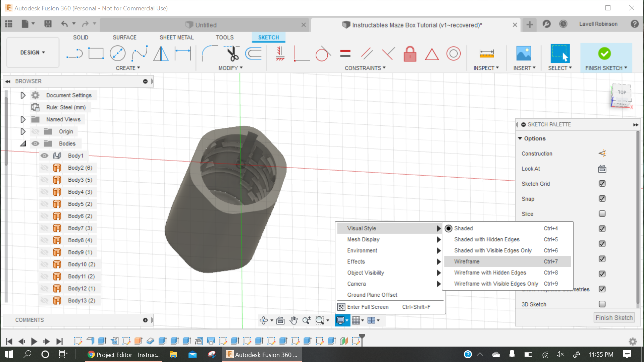Expand the Named Views node
644x362 pixels.
click(23, 119)
